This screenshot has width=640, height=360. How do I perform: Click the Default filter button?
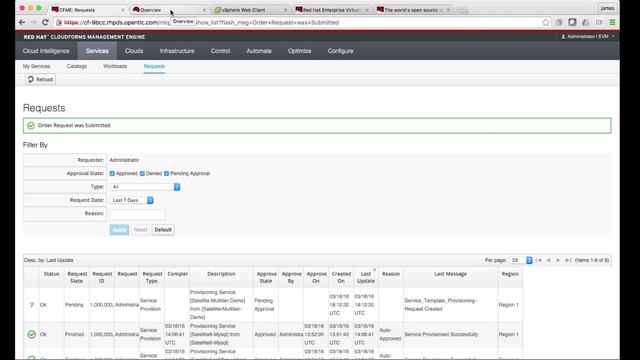click(x=163, y=230)
